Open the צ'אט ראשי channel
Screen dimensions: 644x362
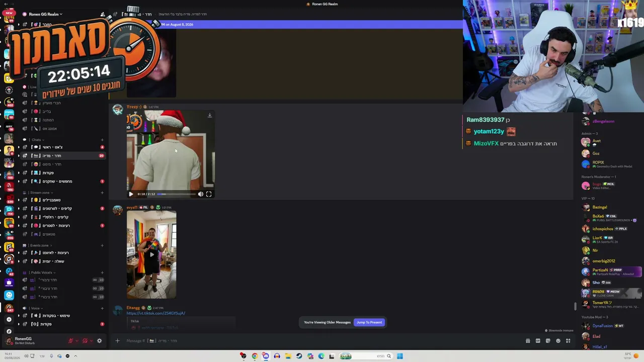[x=63, y=147]
